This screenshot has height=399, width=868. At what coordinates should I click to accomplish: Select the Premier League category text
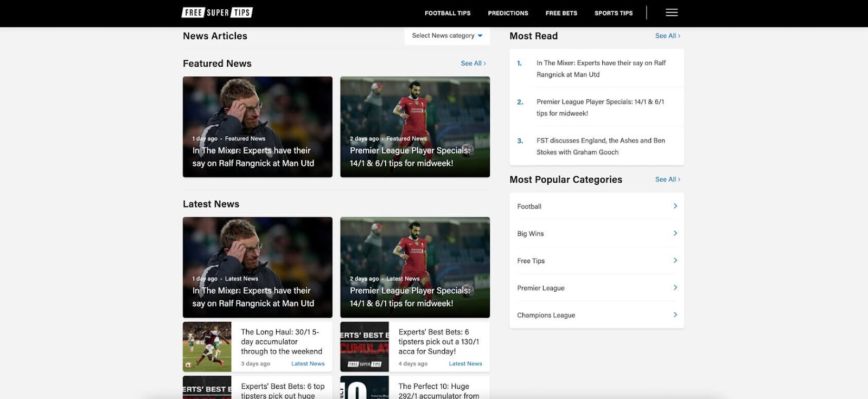pos(541,288)
